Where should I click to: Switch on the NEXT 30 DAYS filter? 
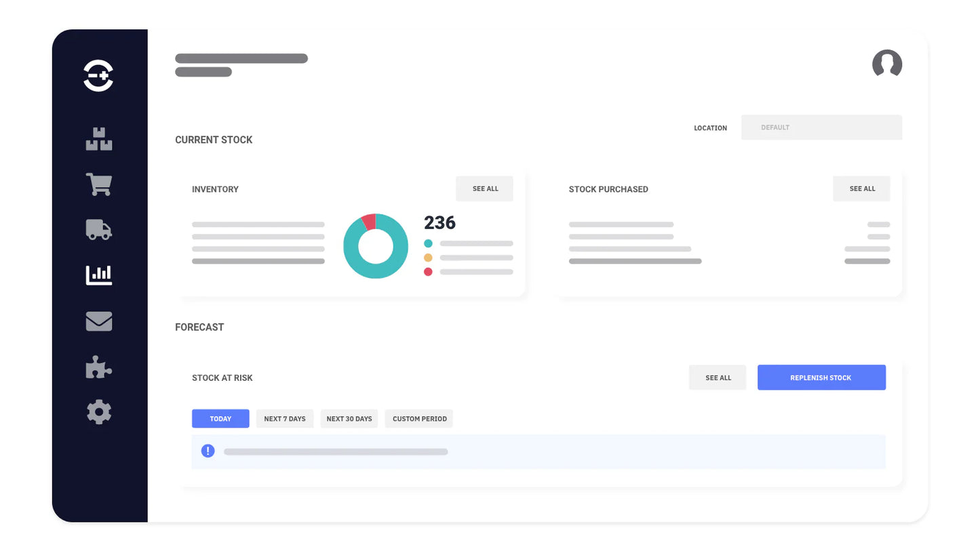[x=349, y=418]
